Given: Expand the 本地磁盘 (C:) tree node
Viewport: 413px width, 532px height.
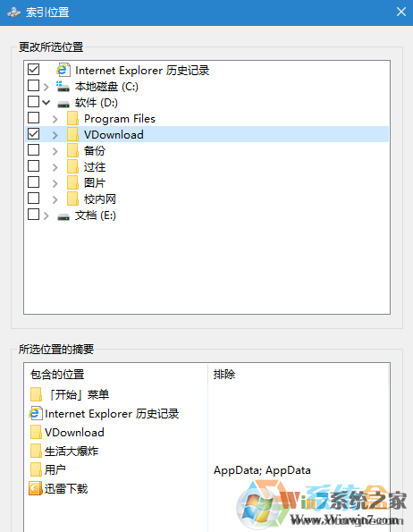Looking at the screenshot, I should click(46, 87).
